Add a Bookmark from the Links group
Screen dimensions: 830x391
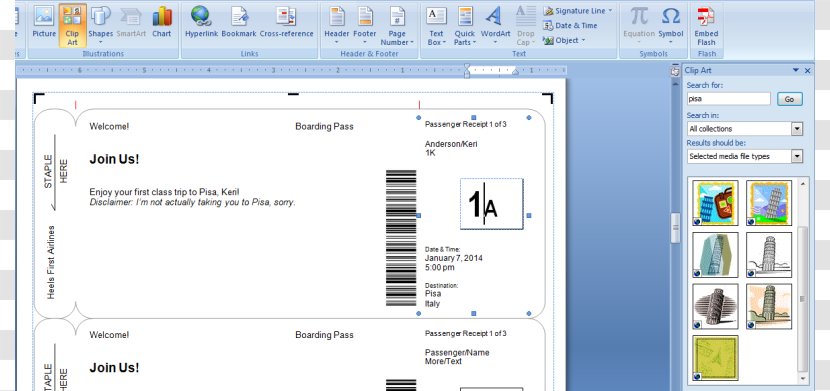(x=239, y=23)
